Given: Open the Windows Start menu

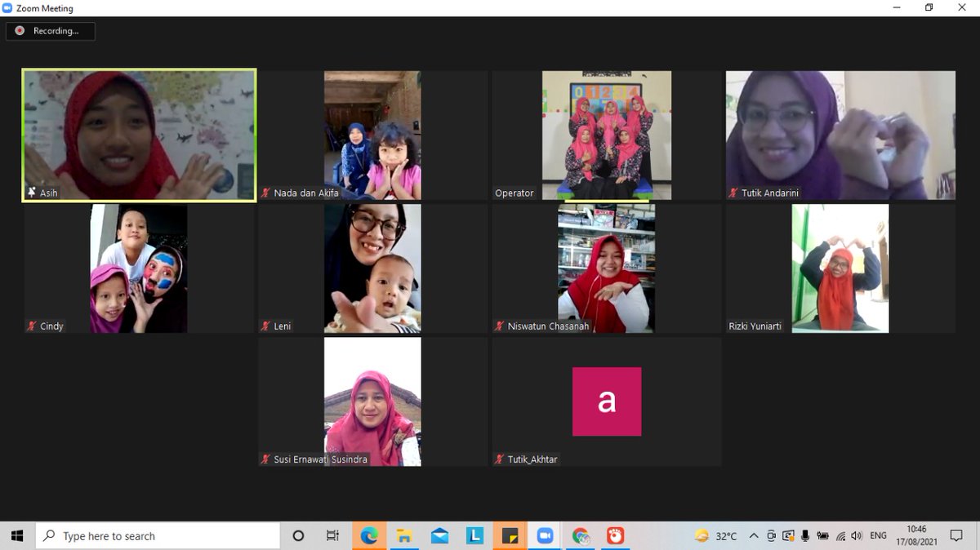Looking at the screenshot, I should click(x=17, y=536).
